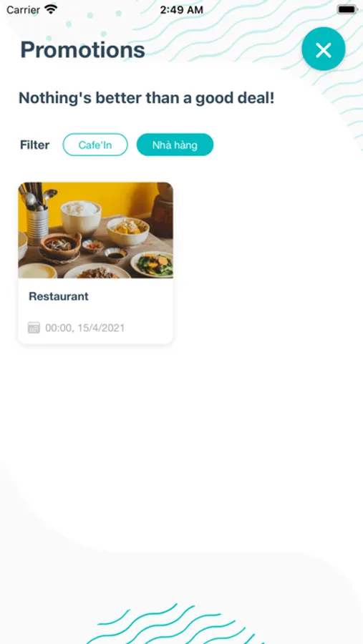Tap the Wi-Fi icon in status bar
363x644 pixels.
51,9
